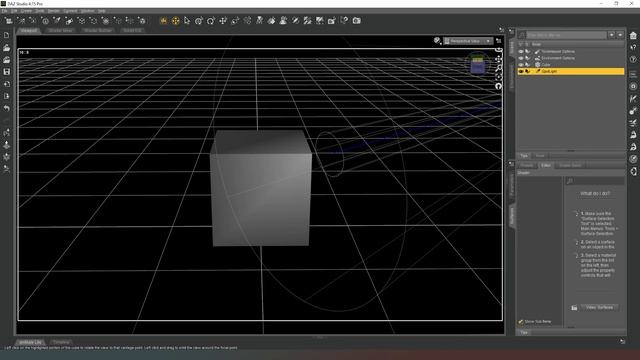Viewport: 640px width, 360px height.
Task: Toggle visibility eye of Environment Options
Action: tap(521, 58)
